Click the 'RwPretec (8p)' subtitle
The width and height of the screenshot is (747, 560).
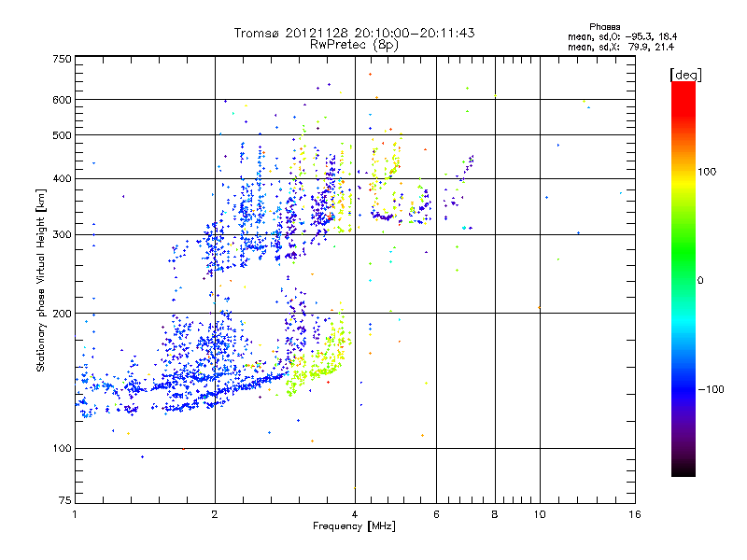pyautogui.click(x=354, y=45)
